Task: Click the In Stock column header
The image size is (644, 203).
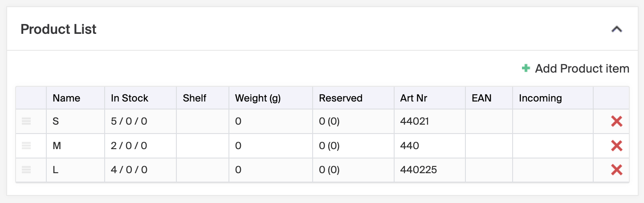Action: [130, 98]
